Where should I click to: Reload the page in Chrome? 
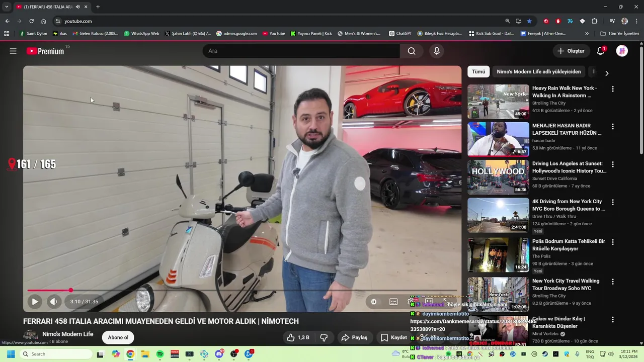[x=31, y=21]
